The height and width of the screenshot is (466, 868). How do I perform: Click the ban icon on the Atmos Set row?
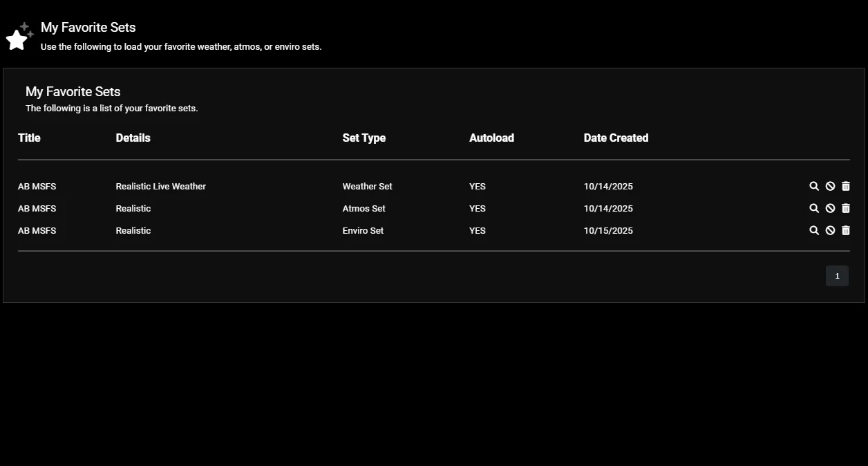(x=830, y=208)
